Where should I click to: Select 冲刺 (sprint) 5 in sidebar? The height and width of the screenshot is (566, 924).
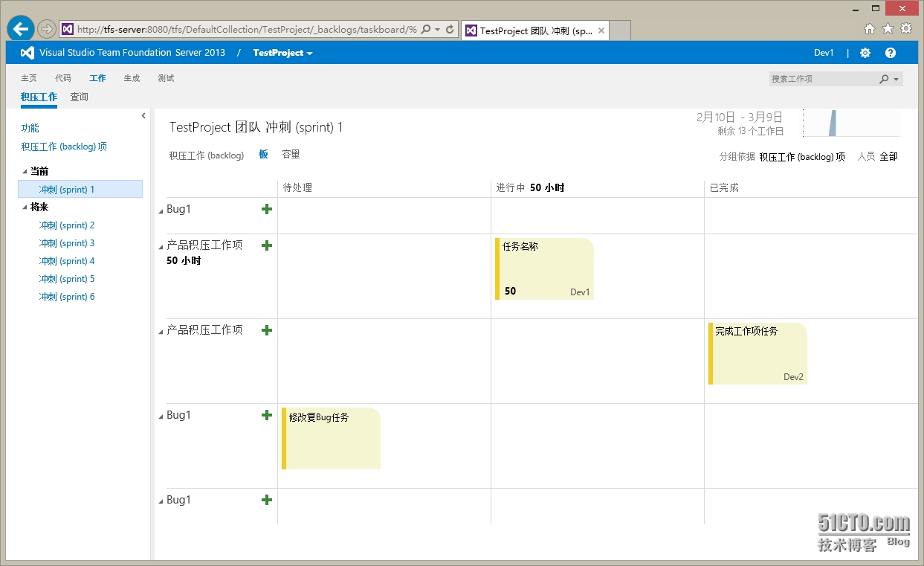[67, 279]
